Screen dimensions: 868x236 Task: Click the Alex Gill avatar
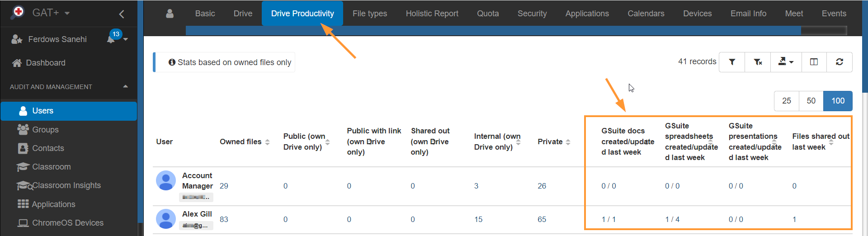tap(166, 219)
